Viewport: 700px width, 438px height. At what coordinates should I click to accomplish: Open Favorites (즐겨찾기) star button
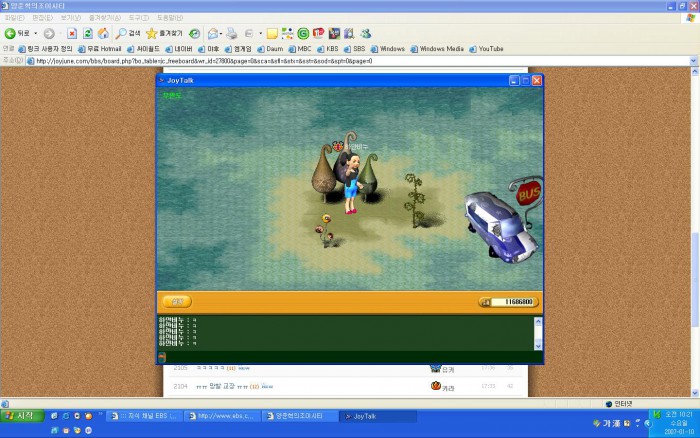[167, 33]
